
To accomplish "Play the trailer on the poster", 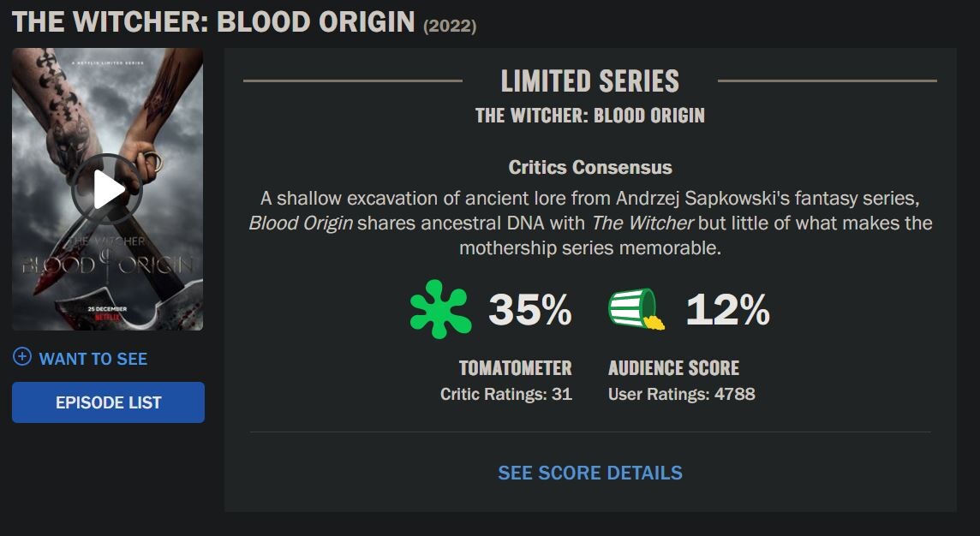I will click(108, 189).
